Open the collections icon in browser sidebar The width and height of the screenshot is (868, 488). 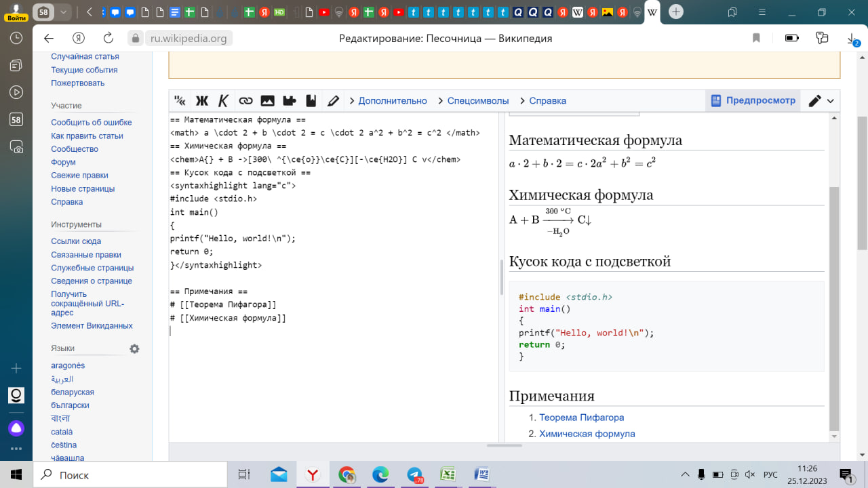click(x=16, y=65)
